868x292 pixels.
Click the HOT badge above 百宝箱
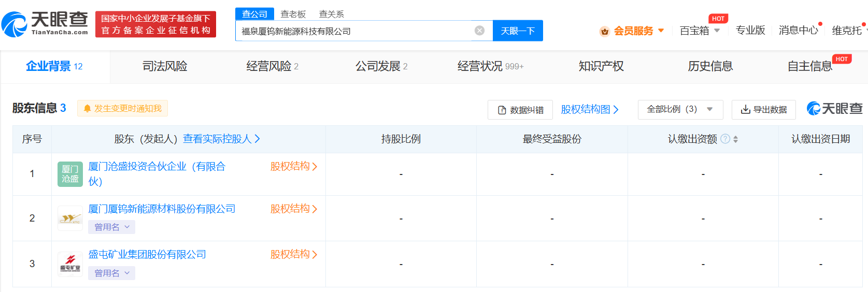[x=718, y=19]
